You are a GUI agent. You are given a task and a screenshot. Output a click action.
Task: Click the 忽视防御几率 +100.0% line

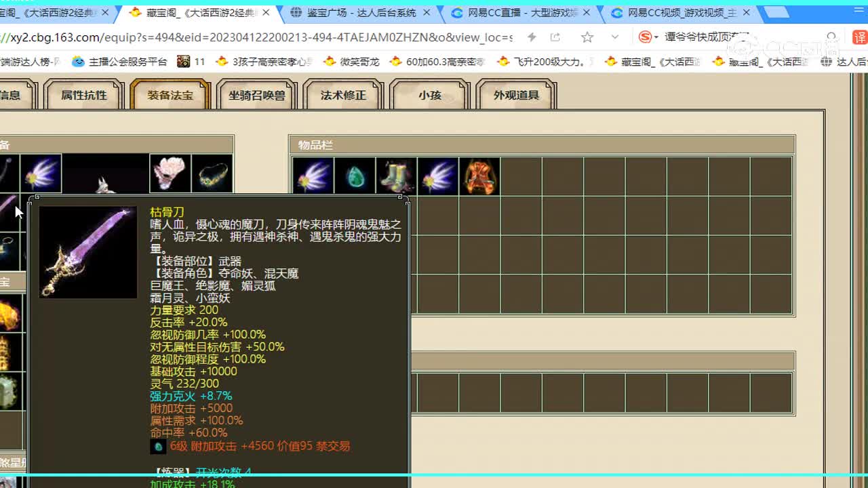tap(208, 335)
